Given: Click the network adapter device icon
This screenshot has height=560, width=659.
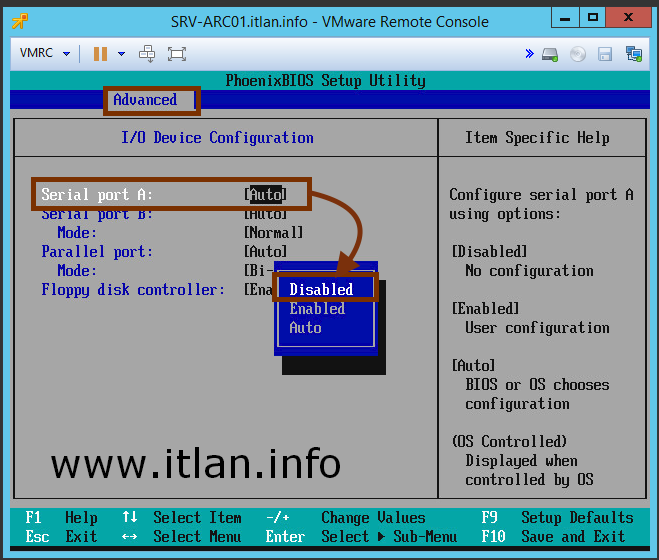Looking at the screenshot, I should [x=633, y=54].
